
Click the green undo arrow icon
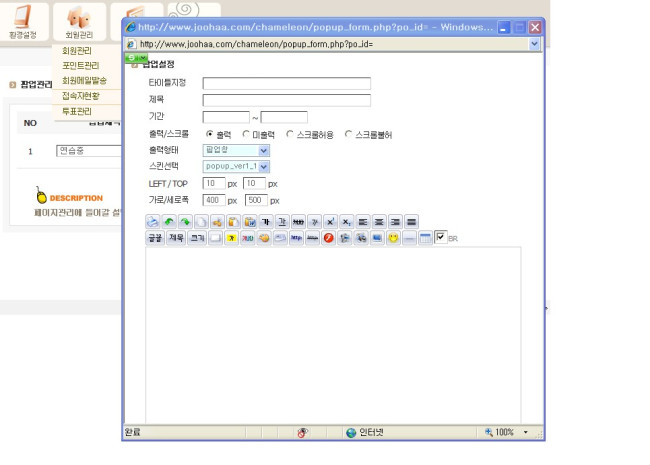[169, 222]
